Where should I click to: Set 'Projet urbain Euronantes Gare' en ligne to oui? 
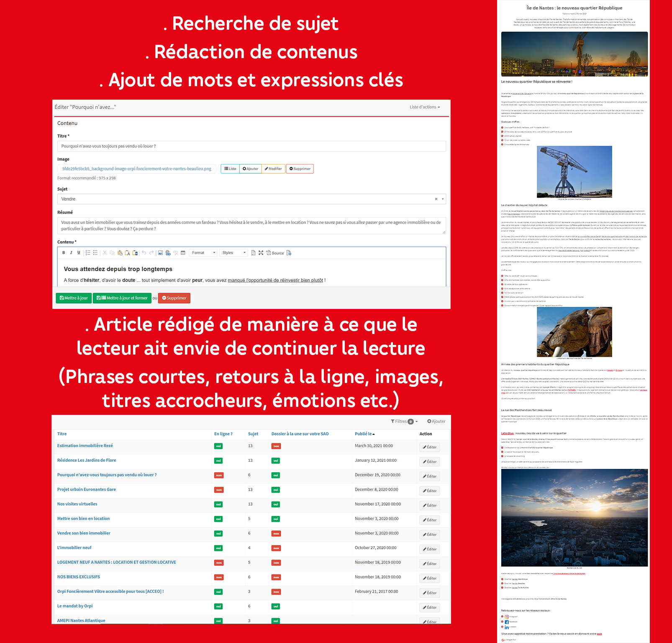pyautogui.click(x=218, y=490)
